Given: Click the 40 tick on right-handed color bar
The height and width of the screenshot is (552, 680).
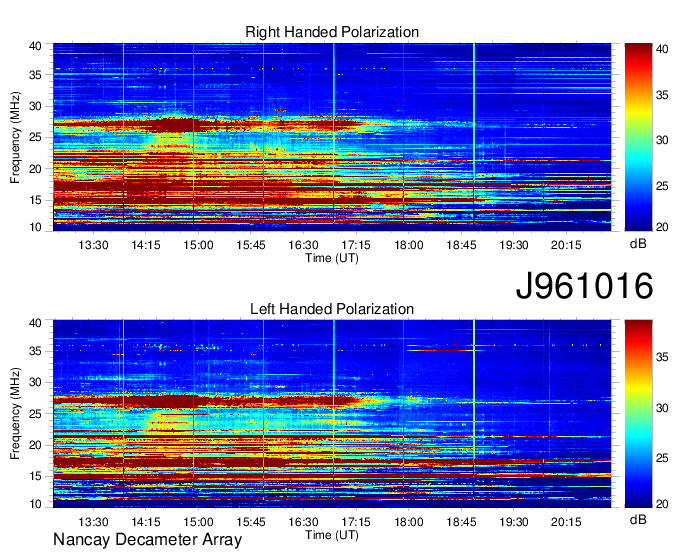Looking at the screenshot, I should 662,49.
